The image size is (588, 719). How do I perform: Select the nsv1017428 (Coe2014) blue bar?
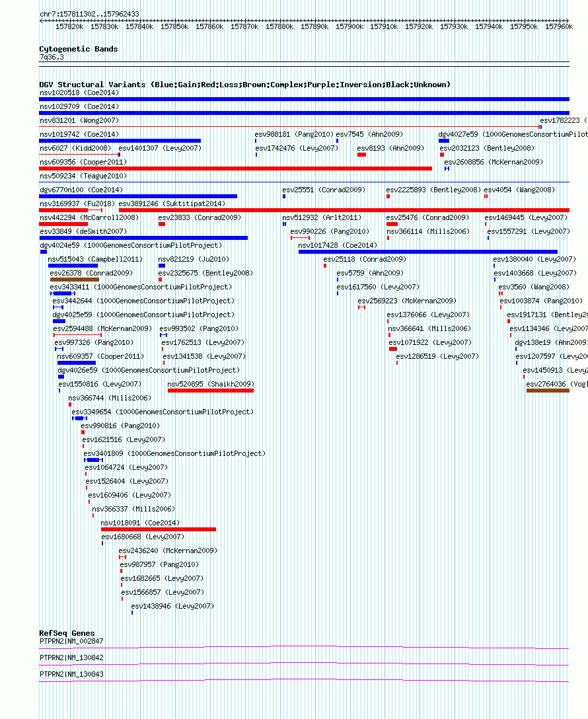pyautogui.click(x=427, y=252)
